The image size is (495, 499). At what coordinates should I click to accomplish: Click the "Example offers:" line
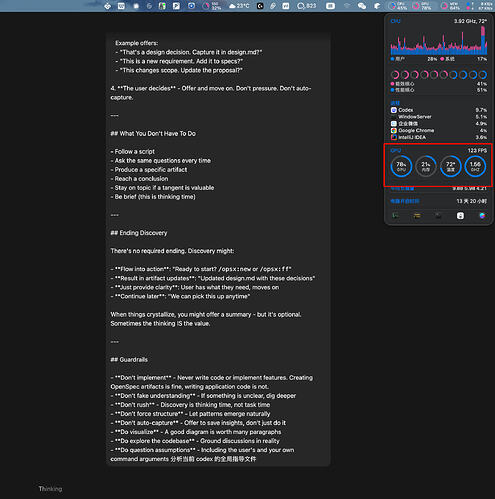tap(137, 43)
